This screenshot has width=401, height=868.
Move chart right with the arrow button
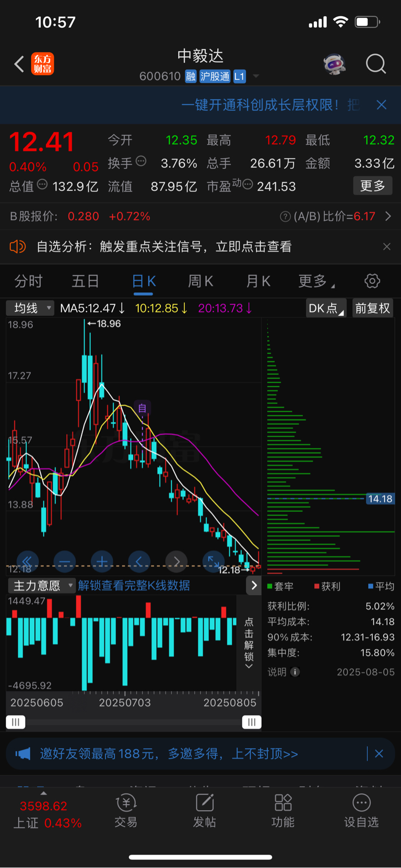pyautogui.click(x=176, y=562)
